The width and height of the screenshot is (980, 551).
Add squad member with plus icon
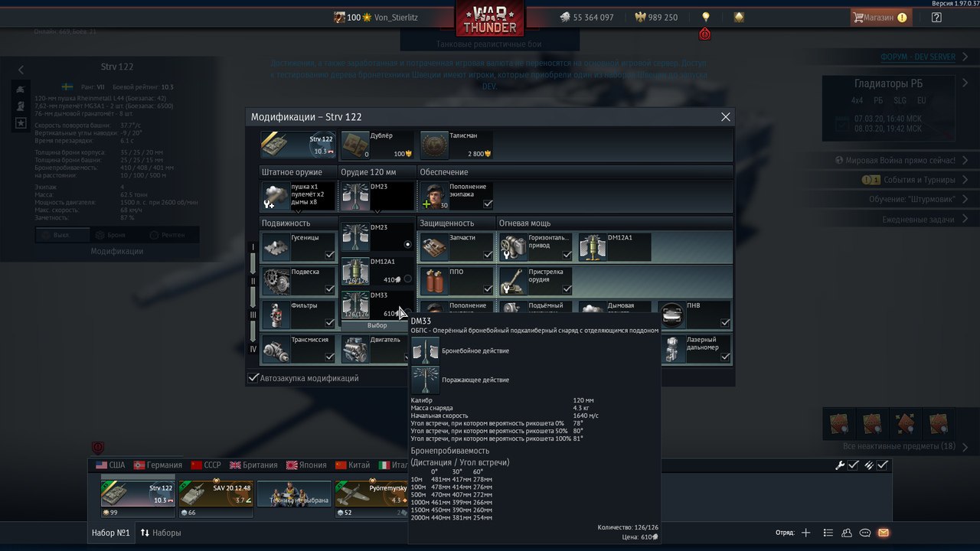[x=805, y=533]
